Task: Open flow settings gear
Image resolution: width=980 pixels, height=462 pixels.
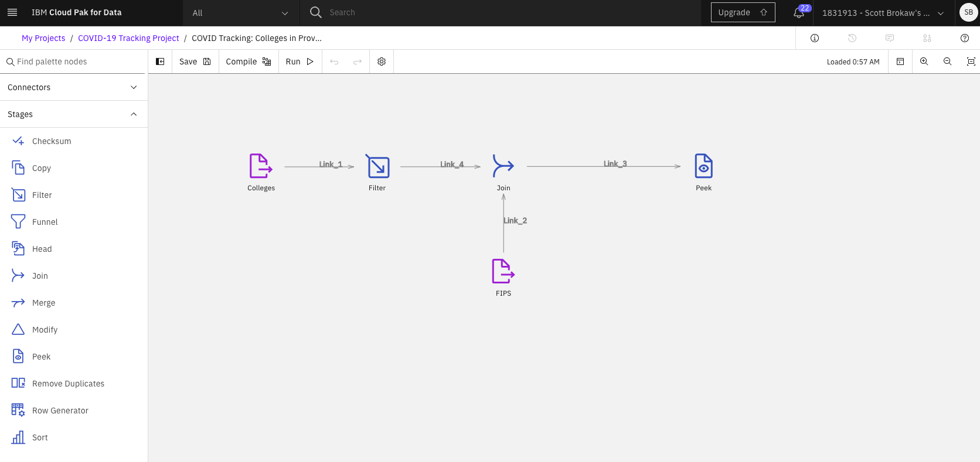Action: pyautogui.click(x=382, y=61)
